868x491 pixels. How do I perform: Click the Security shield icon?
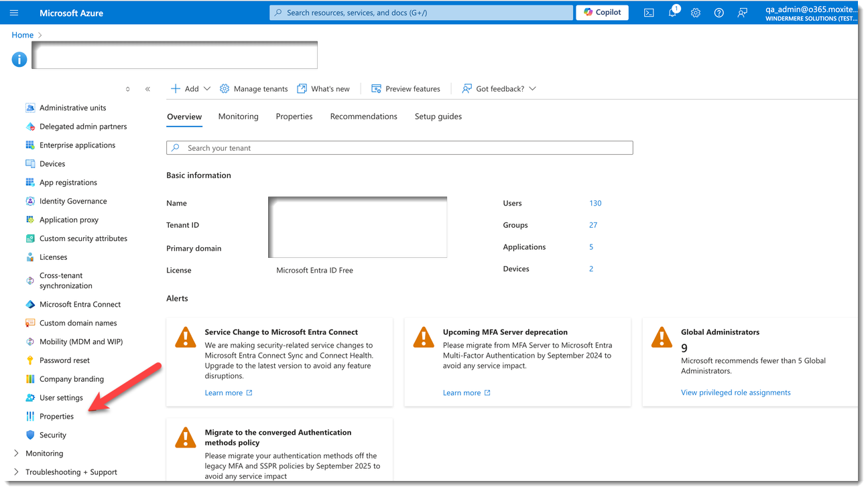click(30, 435)
